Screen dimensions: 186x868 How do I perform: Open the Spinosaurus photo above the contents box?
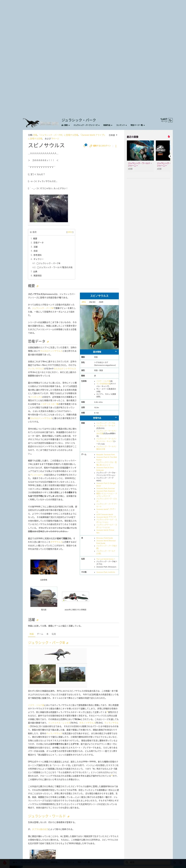(x=49, y=208)
